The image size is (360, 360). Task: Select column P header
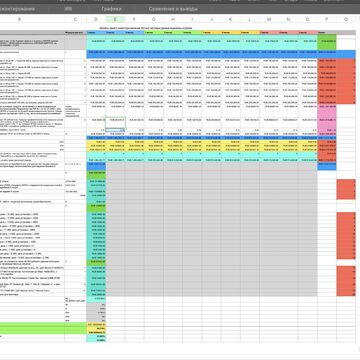(327, 19)
